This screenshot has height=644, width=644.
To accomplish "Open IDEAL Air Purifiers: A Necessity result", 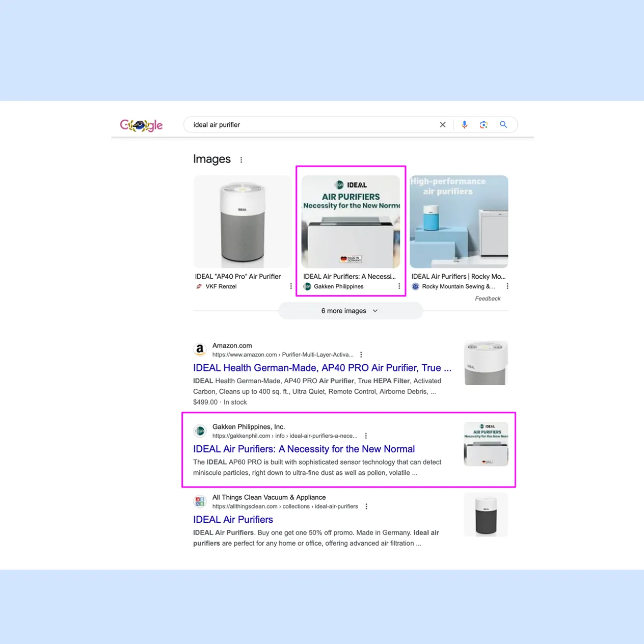I will point(304,449).
